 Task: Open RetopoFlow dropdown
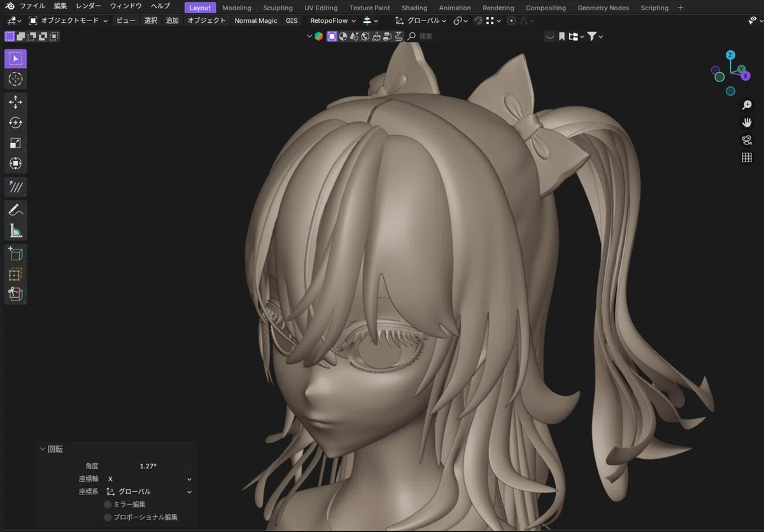(x=333, y=20)
